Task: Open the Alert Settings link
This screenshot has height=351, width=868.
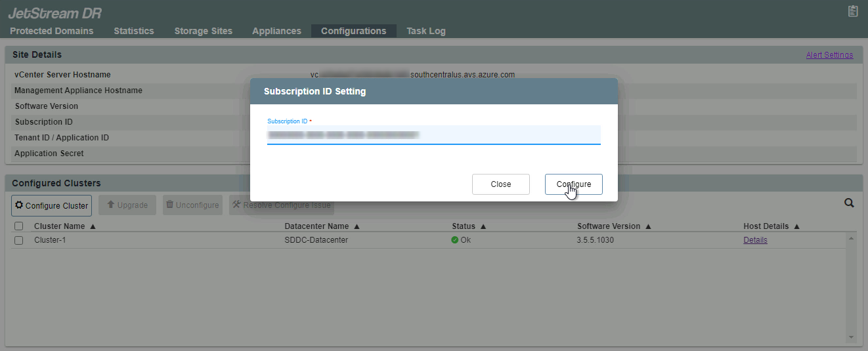Action: [829, 55]
